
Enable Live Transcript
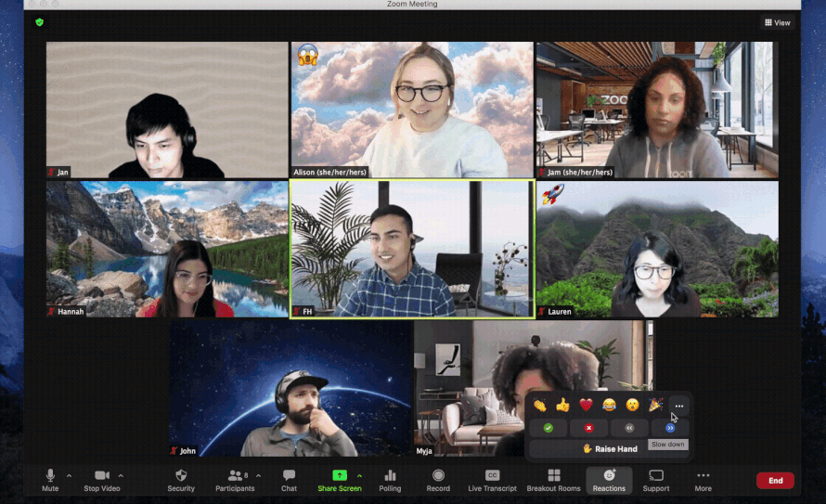coord(492,480)
